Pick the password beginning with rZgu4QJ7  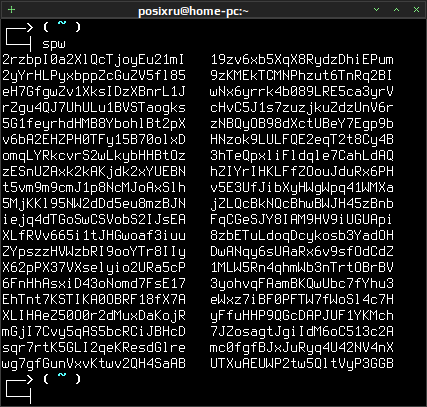click(x=93, y=108)
